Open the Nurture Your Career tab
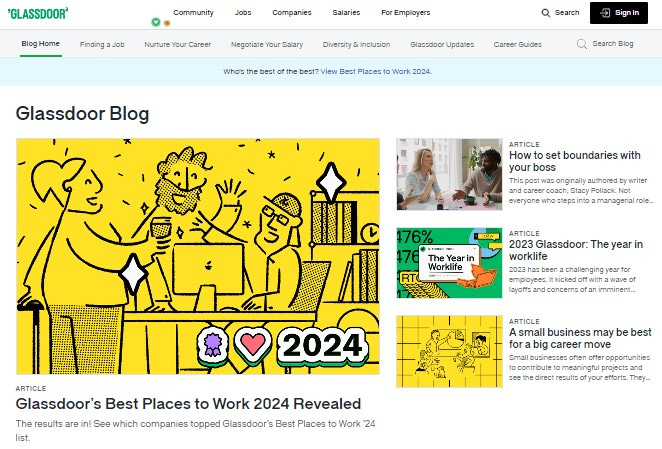Screen dimensions: 662x449 177,44
